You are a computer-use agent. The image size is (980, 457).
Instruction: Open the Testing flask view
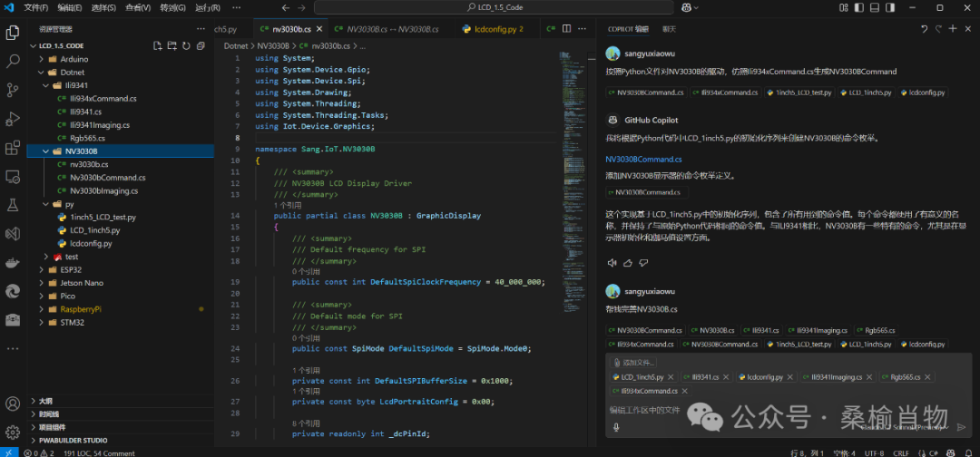(x=13, y=205)
